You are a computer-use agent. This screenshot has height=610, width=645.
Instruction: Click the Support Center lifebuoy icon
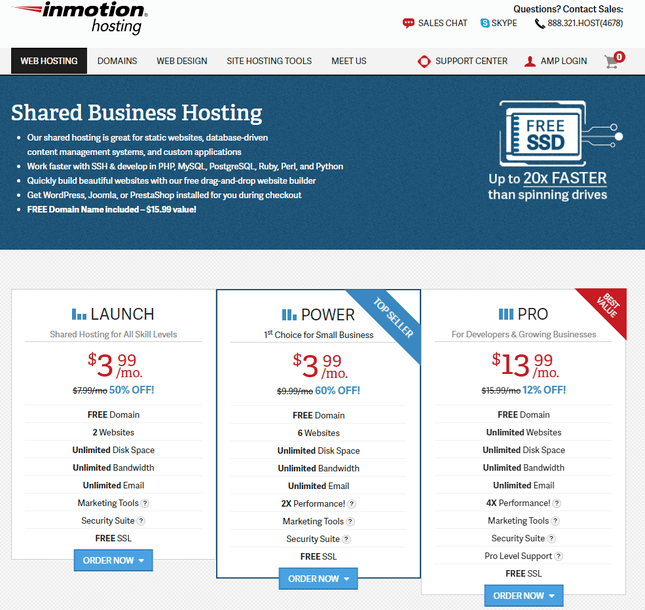[x=424, y=61]
